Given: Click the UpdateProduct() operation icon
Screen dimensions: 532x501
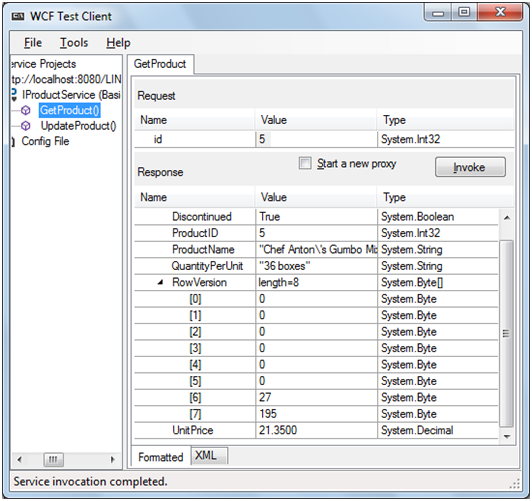Looking at the screenshot, I should (x=26, y=126).
